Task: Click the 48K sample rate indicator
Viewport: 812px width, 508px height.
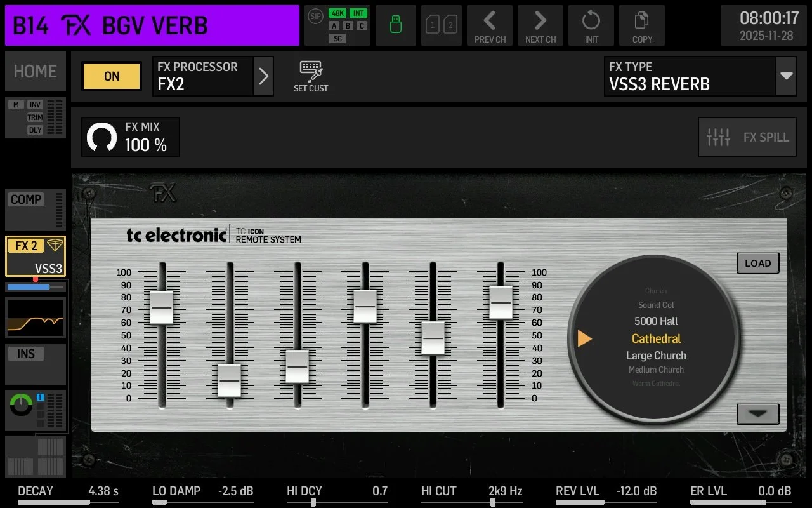Action: coord(337,13)
